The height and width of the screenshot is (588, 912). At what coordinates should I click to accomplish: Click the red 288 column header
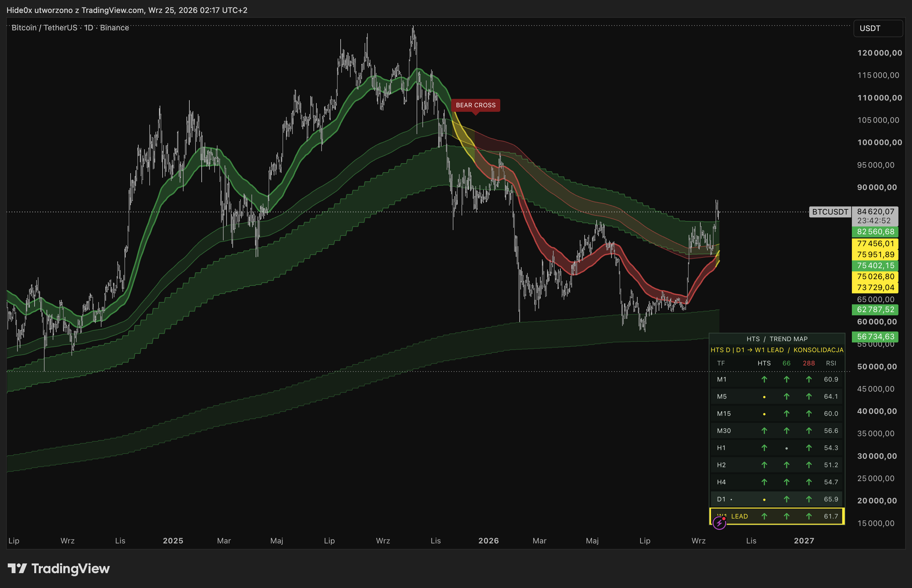[x=809, y=363]
